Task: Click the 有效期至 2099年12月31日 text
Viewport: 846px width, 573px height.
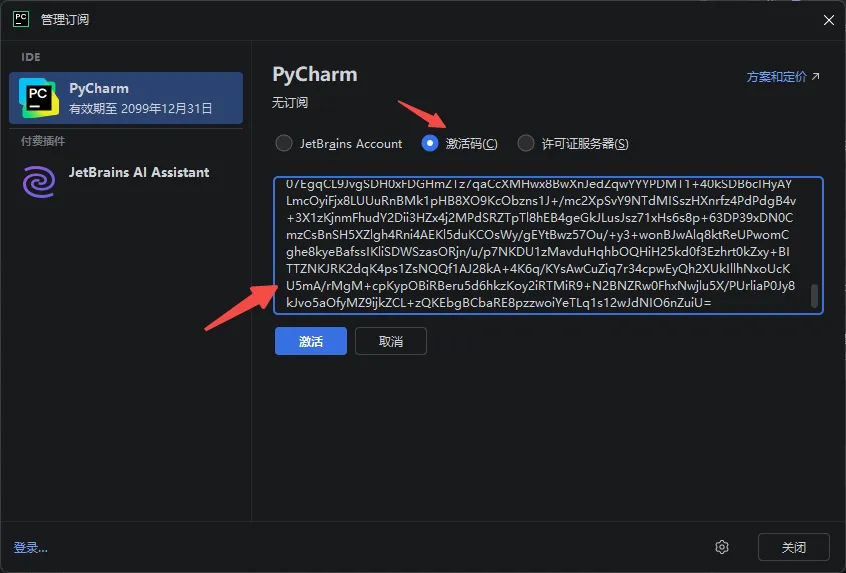Action: 141,108
